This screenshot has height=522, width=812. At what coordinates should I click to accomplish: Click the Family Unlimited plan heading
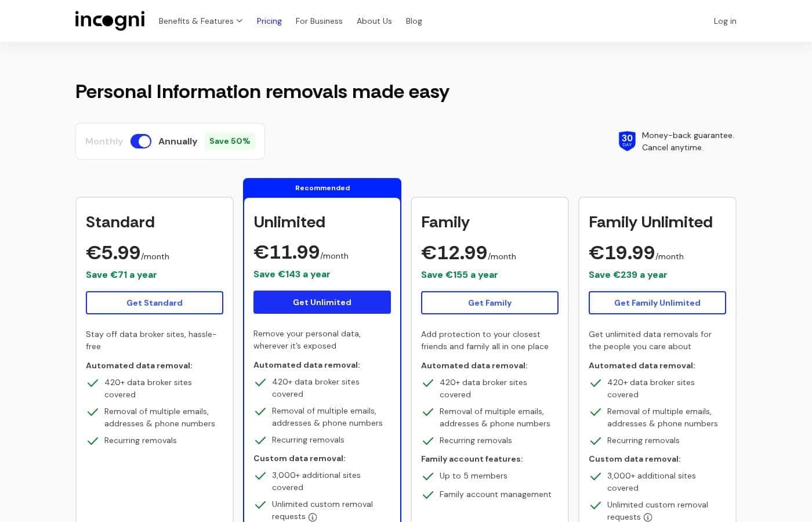click(650, 222)
